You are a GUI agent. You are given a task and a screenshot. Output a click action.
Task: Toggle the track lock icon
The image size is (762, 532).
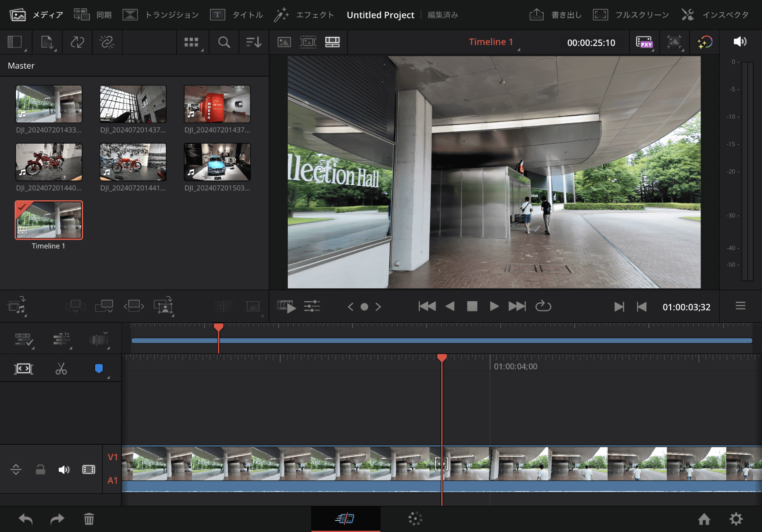40,470
